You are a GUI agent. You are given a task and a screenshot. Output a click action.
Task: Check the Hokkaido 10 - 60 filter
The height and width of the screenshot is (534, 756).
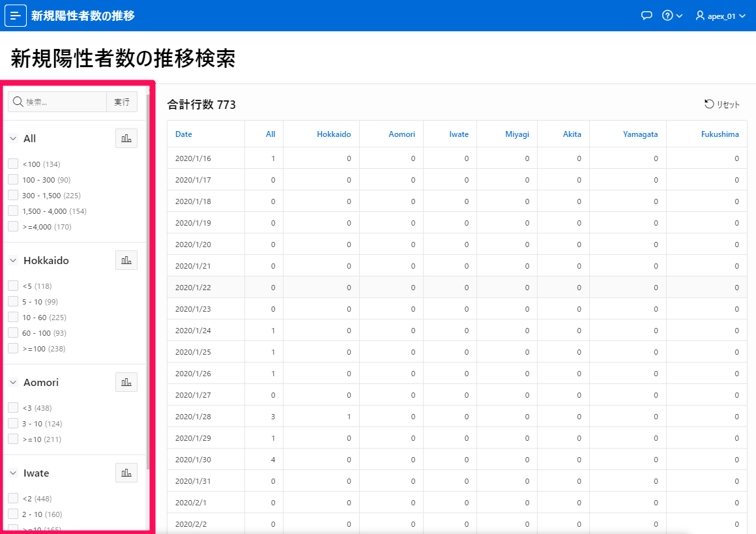tap(13, 317)
